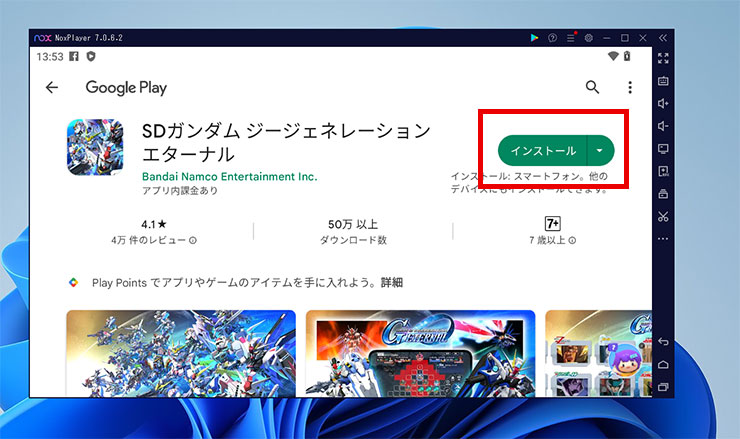Screen dimensions: 740x439
Task: Open the 詳細 link for Play Points
Action: point(392,283)
